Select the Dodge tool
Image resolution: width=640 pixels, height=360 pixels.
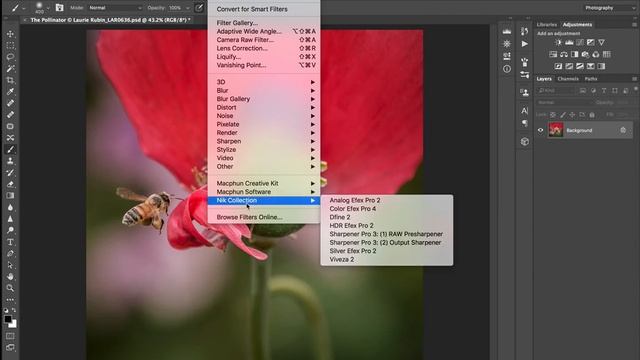coord(10,230)
